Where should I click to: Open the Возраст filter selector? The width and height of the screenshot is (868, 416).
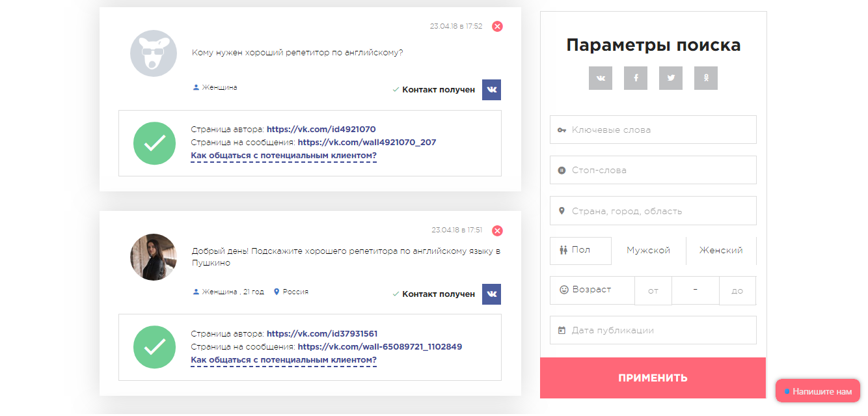point(592,290)
